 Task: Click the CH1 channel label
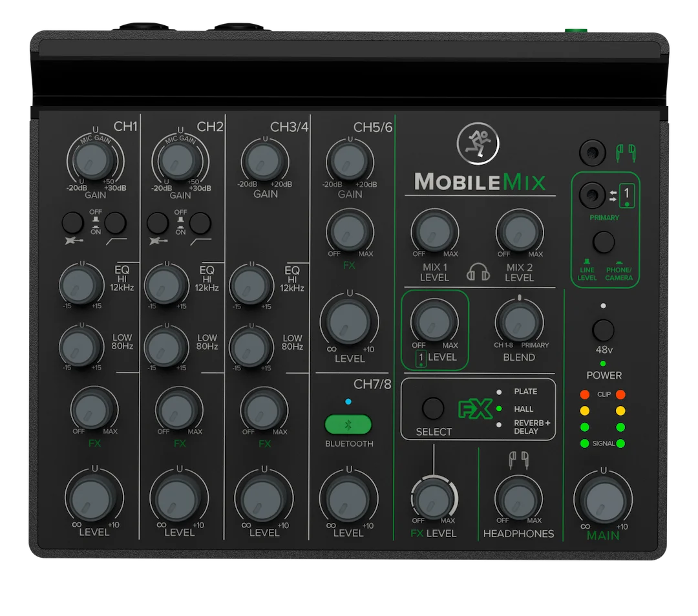pos(125,127)
